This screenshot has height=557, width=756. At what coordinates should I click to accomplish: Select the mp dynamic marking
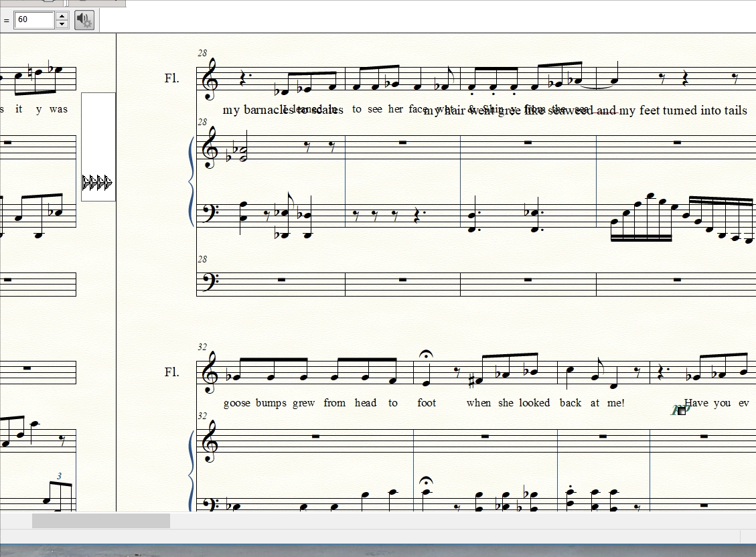680,409
